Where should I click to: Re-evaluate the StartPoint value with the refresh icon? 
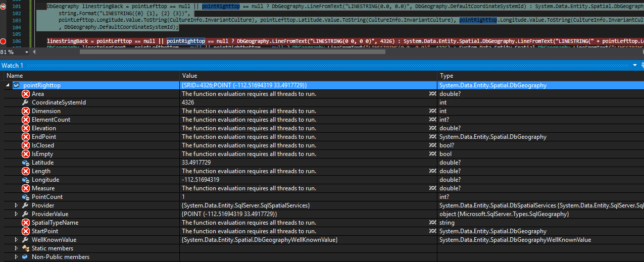point(432,231)
